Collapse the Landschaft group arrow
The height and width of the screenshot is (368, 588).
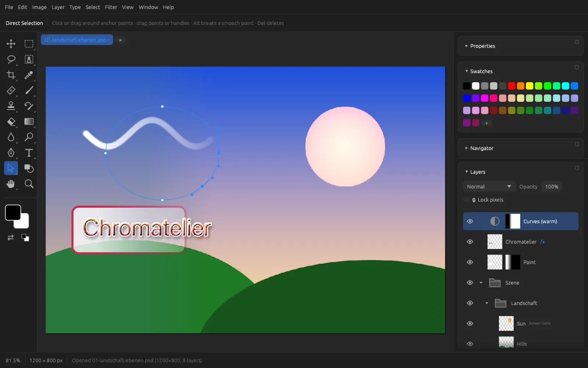click(x=487, y=303)
